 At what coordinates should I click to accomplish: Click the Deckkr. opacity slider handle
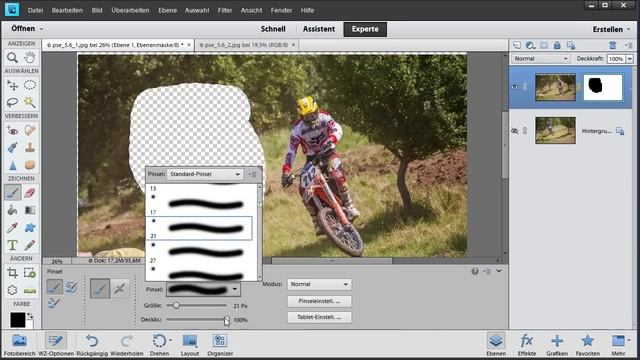(x=226, y=320)
